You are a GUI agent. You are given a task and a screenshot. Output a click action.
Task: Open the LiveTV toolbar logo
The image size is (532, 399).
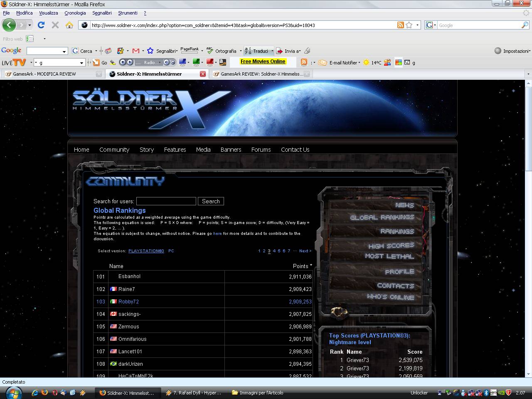coord(14,62)
